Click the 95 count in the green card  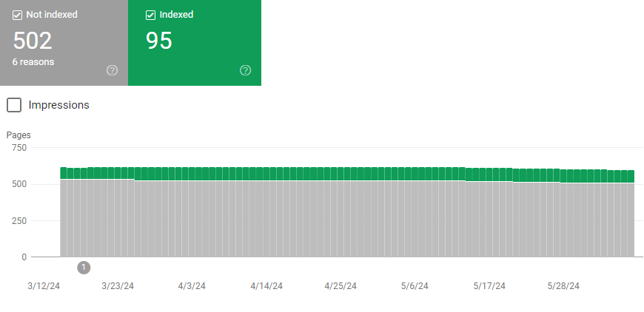click(159, 41)
